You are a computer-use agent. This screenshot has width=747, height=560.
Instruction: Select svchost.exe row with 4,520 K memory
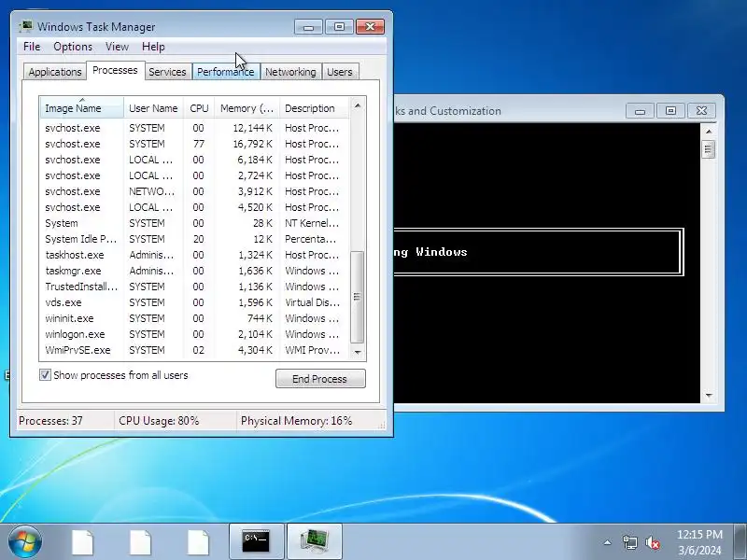point(195,207)
